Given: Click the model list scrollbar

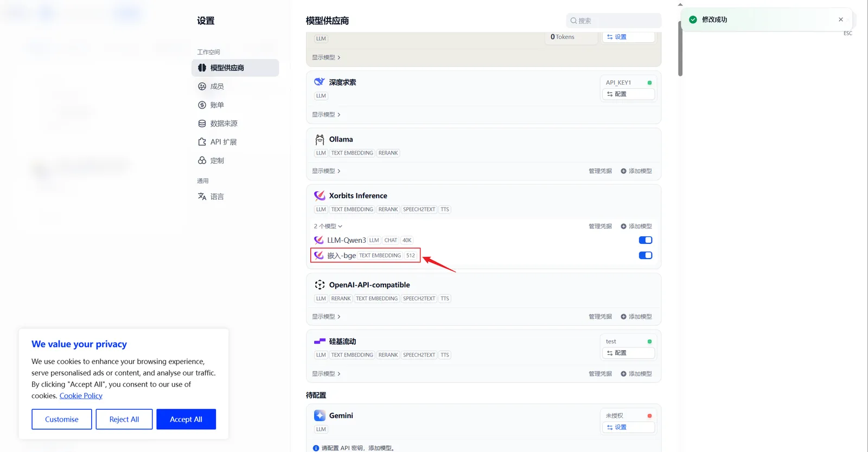Looking at the screenshot, I should click(680, 49).
